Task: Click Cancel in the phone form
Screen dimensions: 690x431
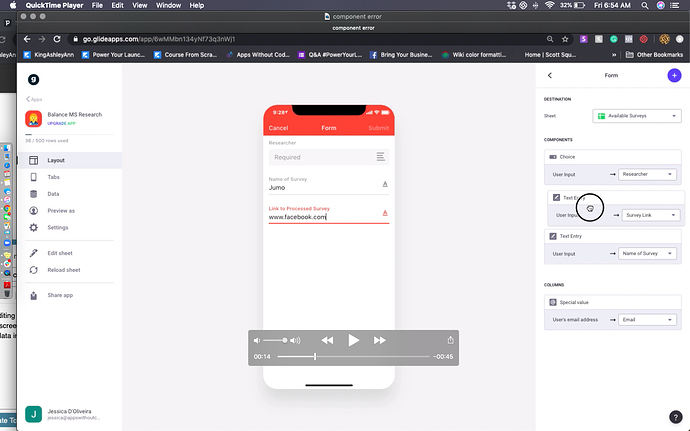Action: (278, 128)
